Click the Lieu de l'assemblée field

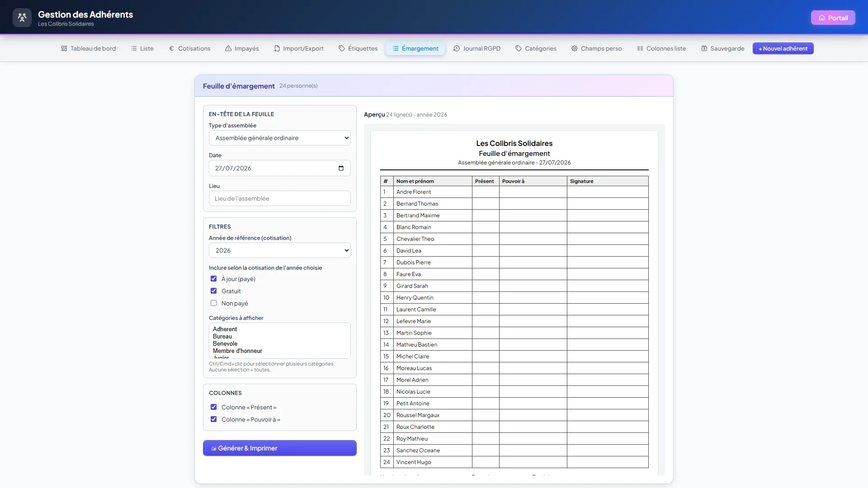tap(280, 198)
